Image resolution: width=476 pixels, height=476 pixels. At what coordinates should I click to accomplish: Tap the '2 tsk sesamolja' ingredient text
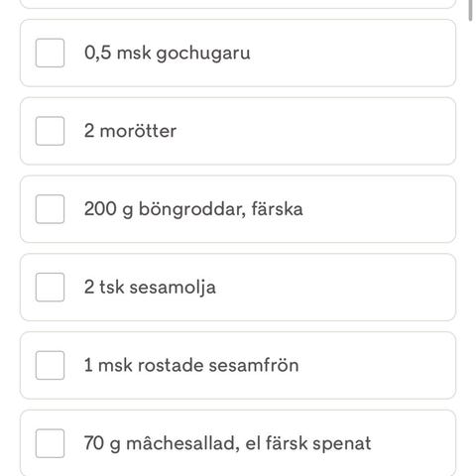coord(150,288)
